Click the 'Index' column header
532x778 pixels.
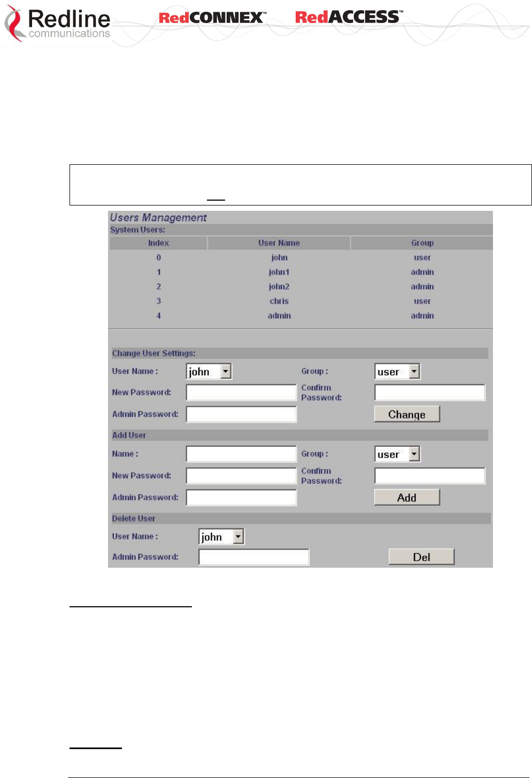click(158, 243)
